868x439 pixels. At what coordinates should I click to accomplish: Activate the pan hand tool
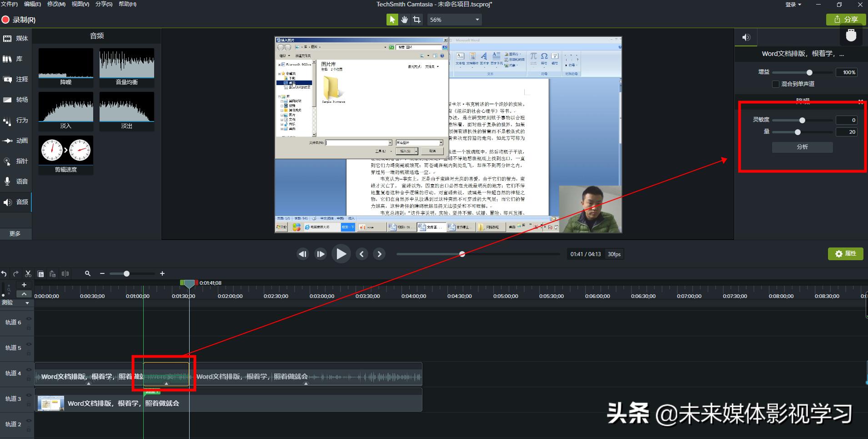coord(404,20)
